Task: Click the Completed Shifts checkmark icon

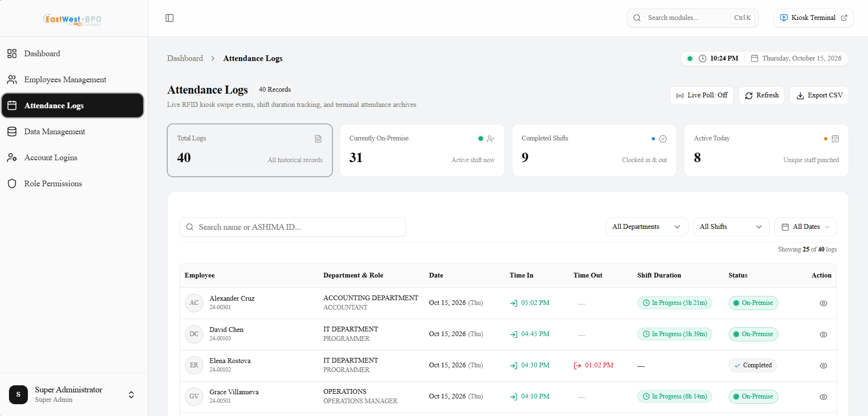Action: (x=663, y=139)
